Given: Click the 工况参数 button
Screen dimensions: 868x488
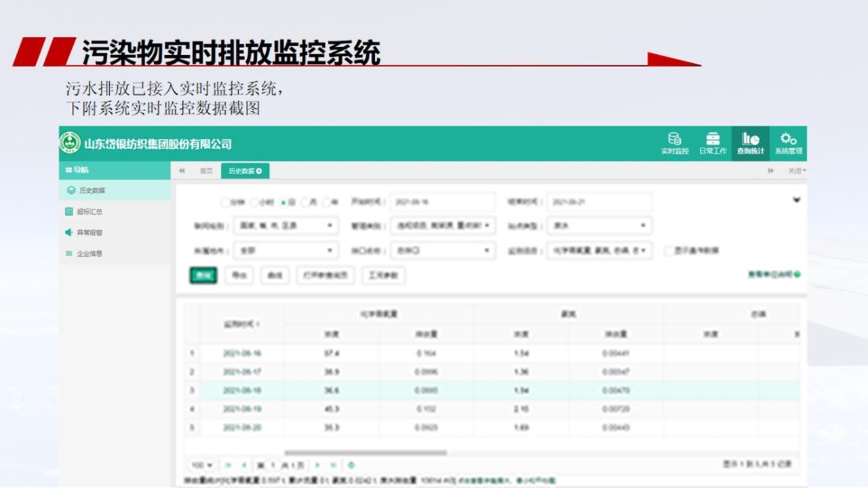Looking at the screenshot, I should tap(383, 275).
